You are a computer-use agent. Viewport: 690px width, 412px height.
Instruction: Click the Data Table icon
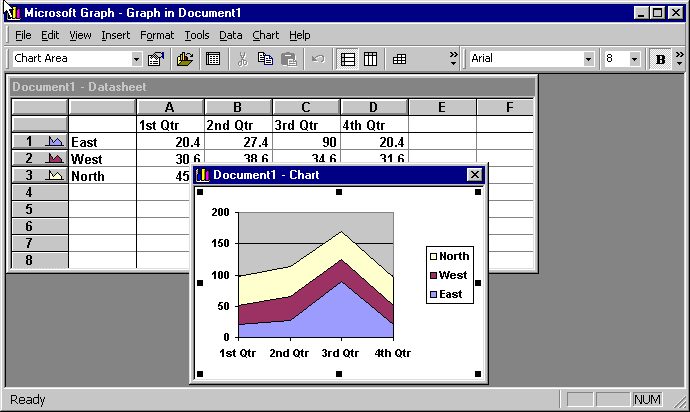pos(399,59)
